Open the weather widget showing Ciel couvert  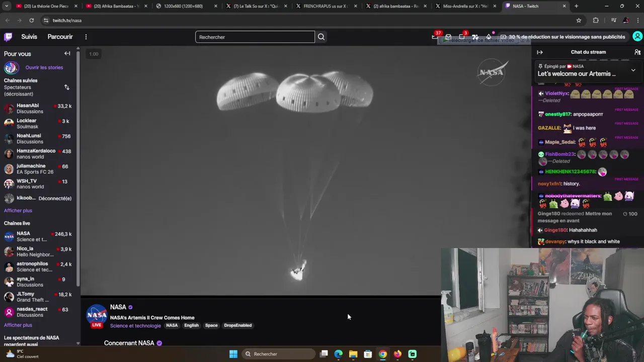[22, 354]
